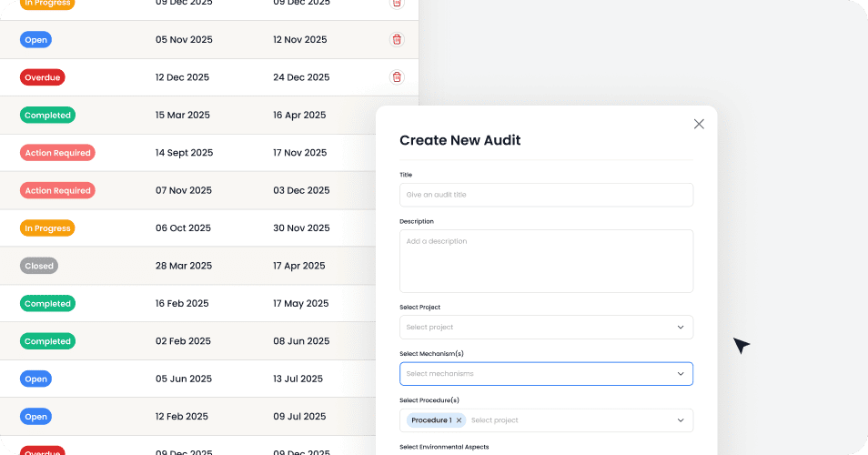Click In Progress badge for 06 Oct 2025
This screenshot has width=868, height=455.
[47, 228]
